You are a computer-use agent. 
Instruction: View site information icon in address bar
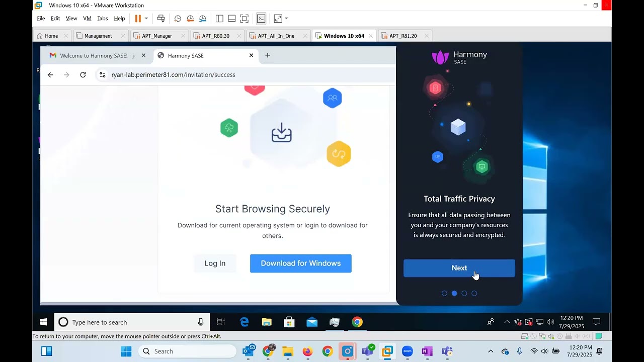point(102,75)
